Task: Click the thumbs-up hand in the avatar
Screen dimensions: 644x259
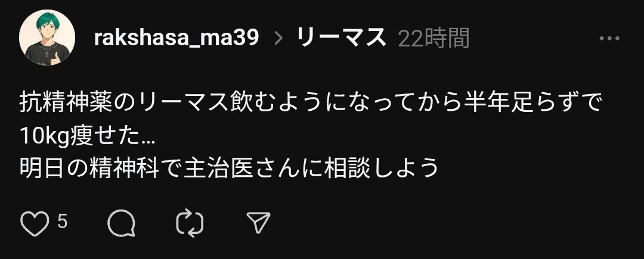Action: (56, 58)
